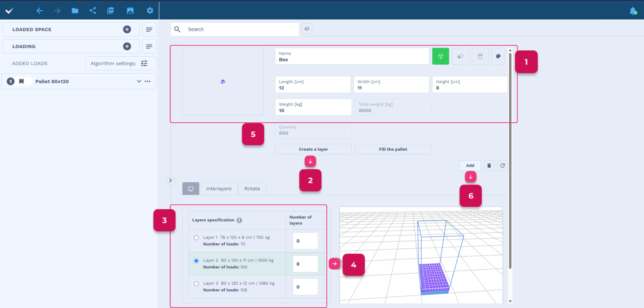
Task: Expand the side panel arrow chevron
Action: pyautogui.click(x=171, y=180)
